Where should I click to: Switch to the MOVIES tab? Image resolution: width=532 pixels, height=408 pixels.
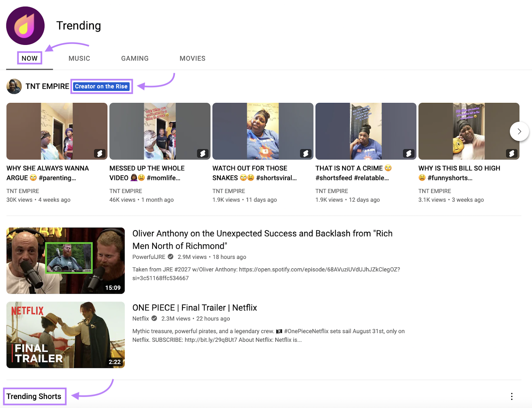pyautogui.click(x=193, y=58)
